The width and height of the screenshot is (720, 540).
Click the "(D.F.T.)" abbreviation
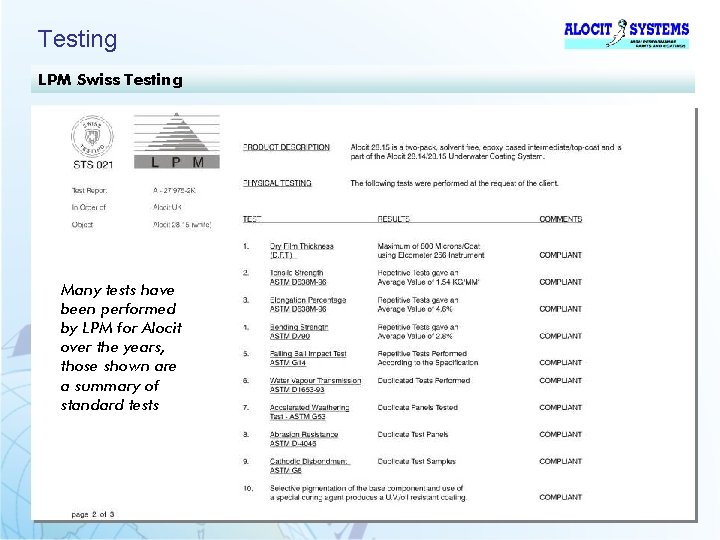(281, 255)
